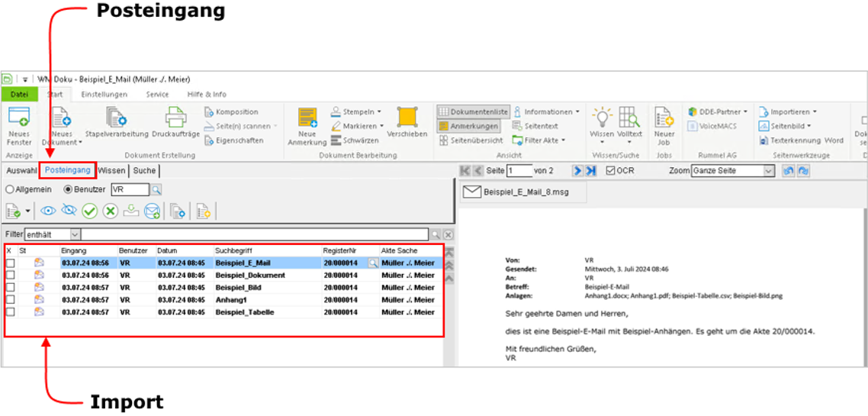Switch to the Wissen panel tab
The height and width of the screenshot is (416, 868).
112,171
